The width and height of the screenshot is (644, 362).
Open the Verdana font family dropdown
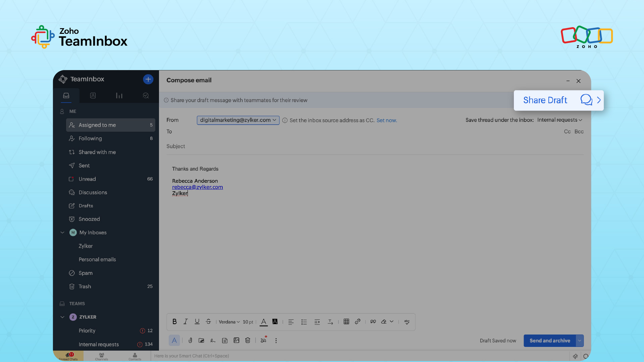(x=229, y=322)
